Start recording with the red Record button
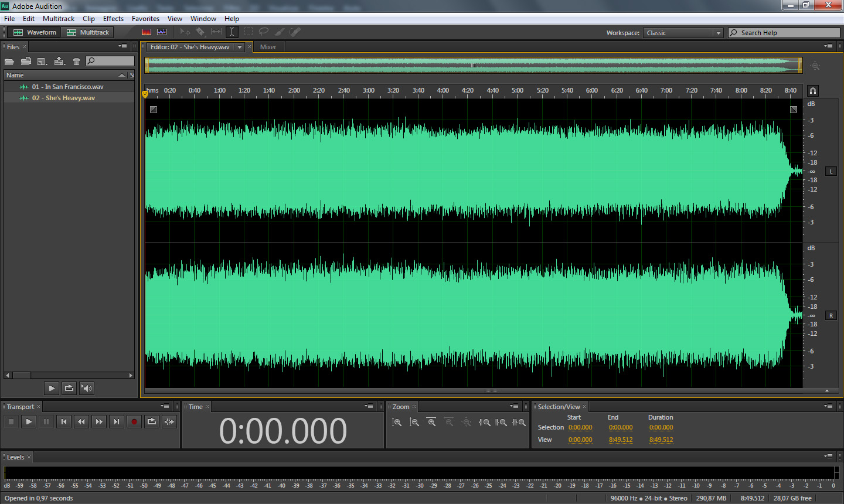 pos(134,421)
